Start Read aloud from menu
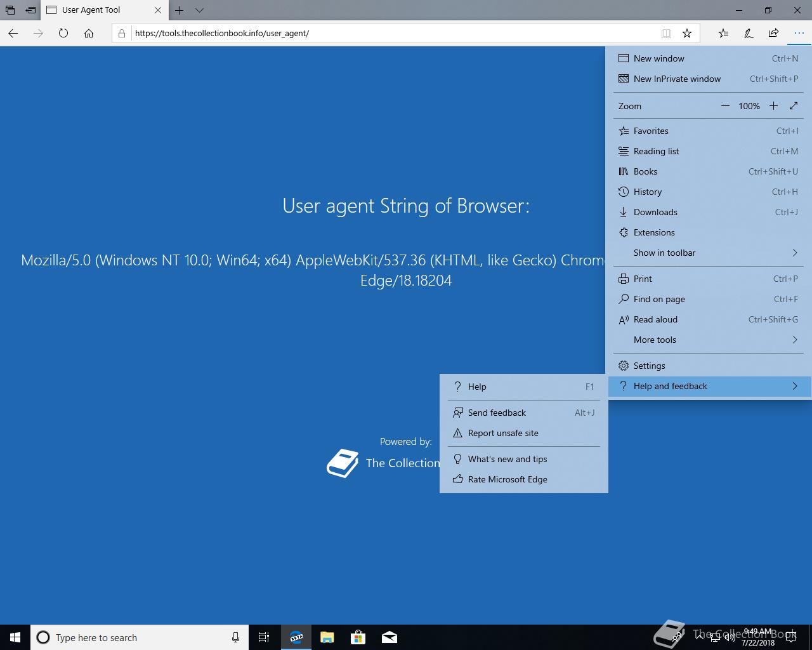 pyautogui.click(x=709, y=319)
